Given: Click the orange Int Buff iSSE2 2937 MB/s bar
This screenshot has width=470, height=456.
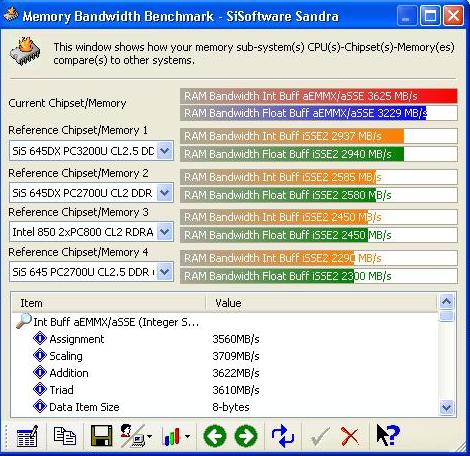Looking at the screenshot, I should click(x=292, y=136).
